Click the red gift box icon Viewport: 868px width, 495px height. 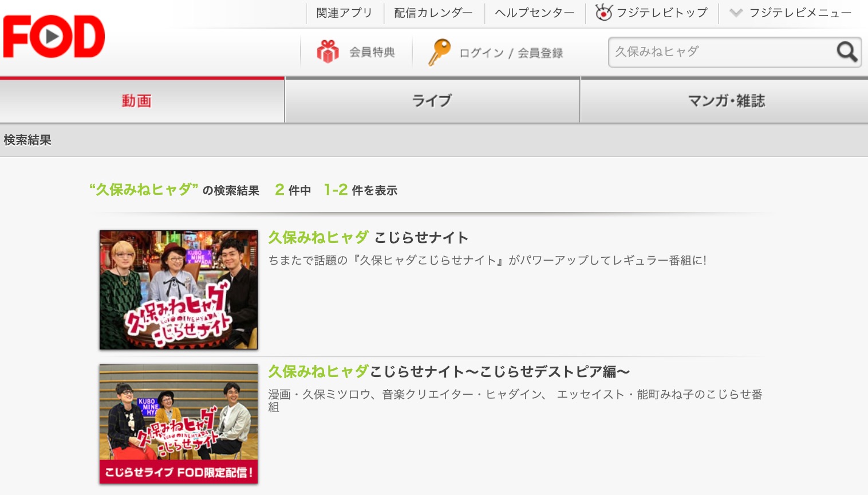click(x=328, y=52)
